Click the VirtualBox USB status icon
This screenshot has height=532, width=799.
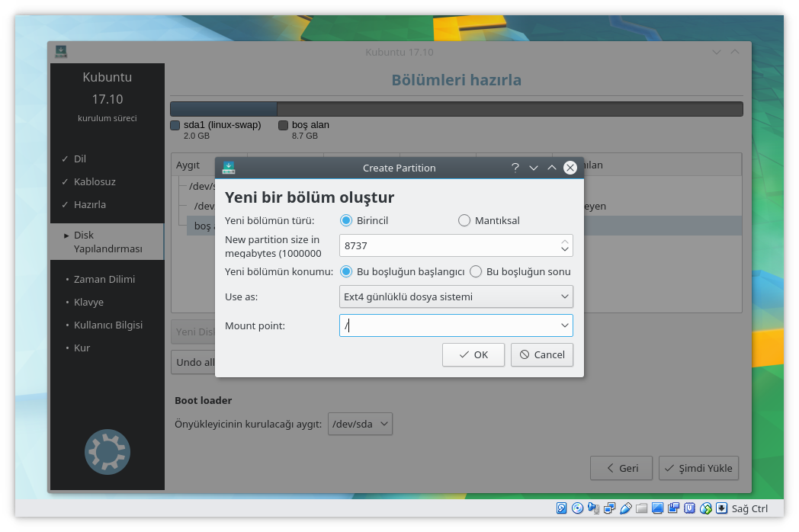[x=626, y=508]
